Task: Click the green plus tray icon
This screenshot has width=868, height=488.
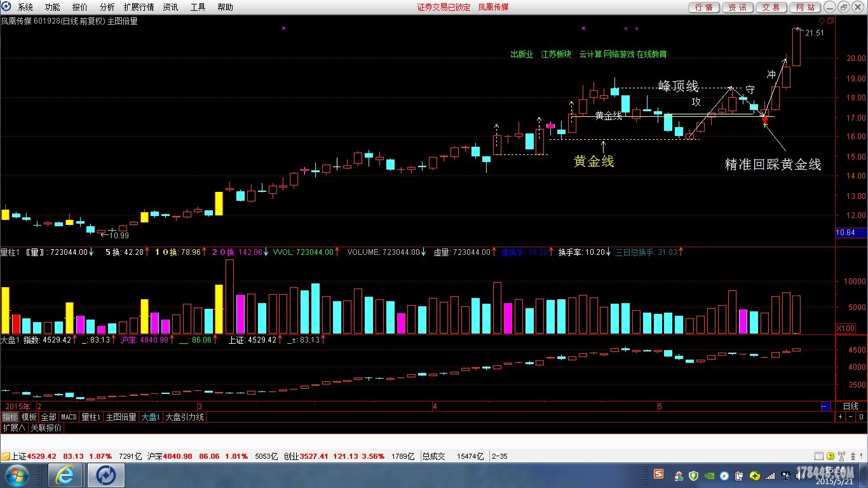Action: (x=755, y=475)
